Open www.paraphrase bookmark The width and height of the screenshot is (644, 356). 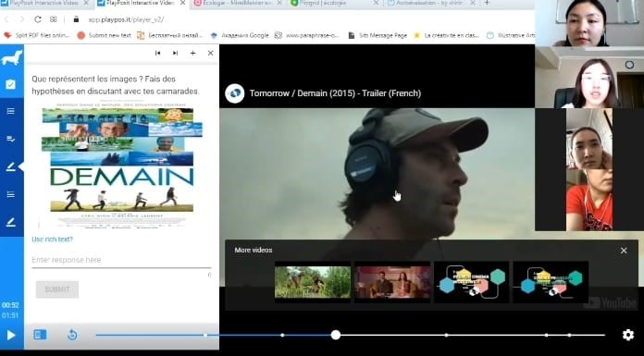pyautogui.click(x=307, y=35)
